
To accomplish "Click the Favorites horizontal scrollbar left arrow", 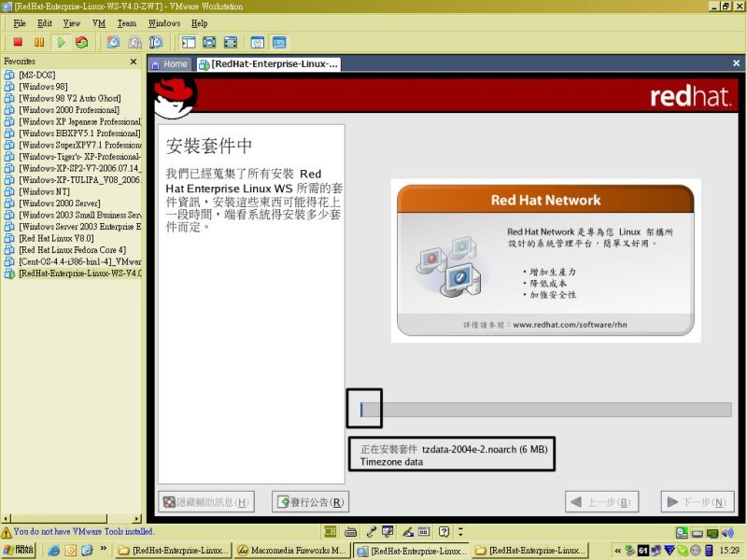I will click(x=6, y=519).
